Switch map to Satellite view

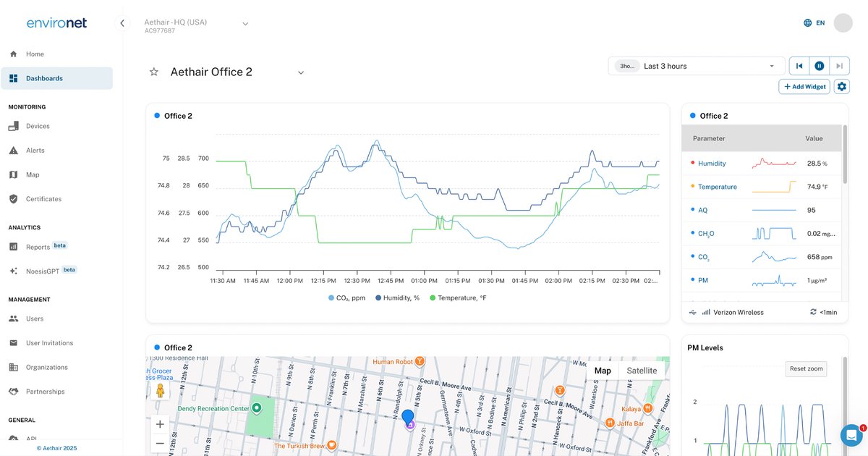coord(642,371)
